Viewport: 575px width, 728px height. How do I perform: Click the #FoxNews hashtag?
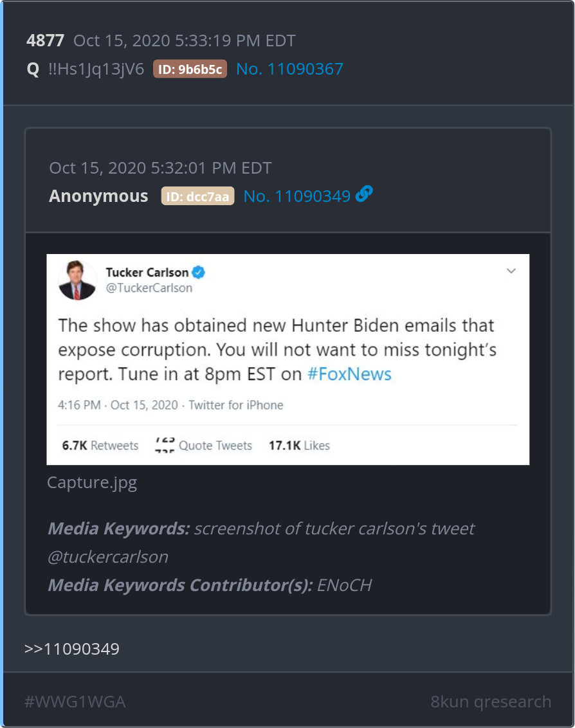349,374
